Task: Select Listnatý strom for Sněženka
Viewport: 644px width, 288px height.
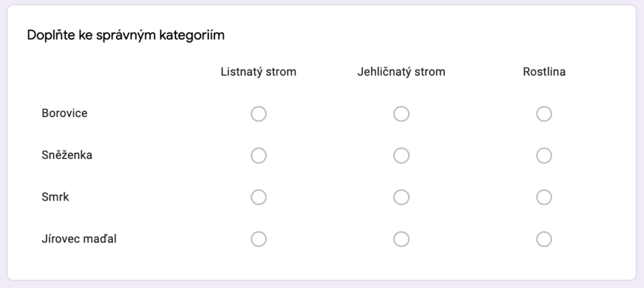Action: 258,155
